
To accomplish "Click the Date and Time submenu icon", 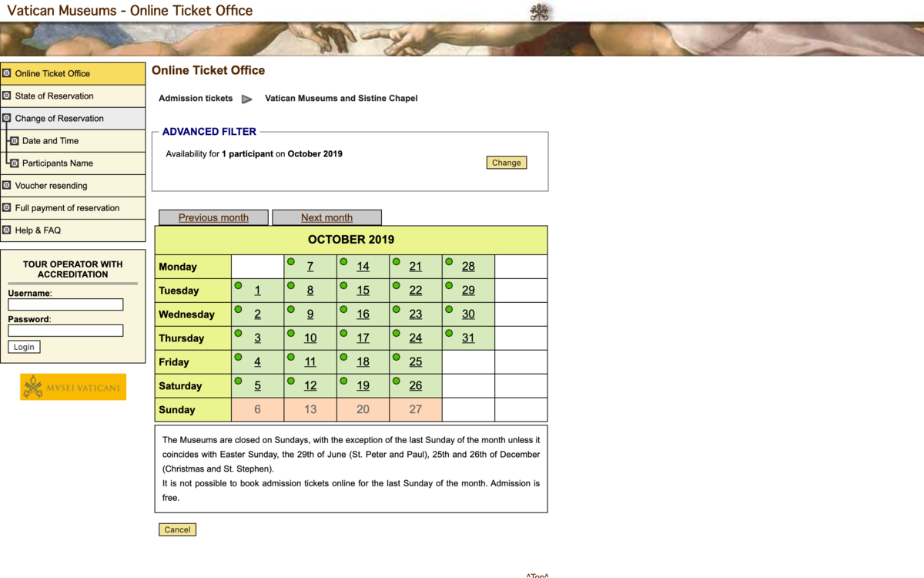I will click(14, 141).
